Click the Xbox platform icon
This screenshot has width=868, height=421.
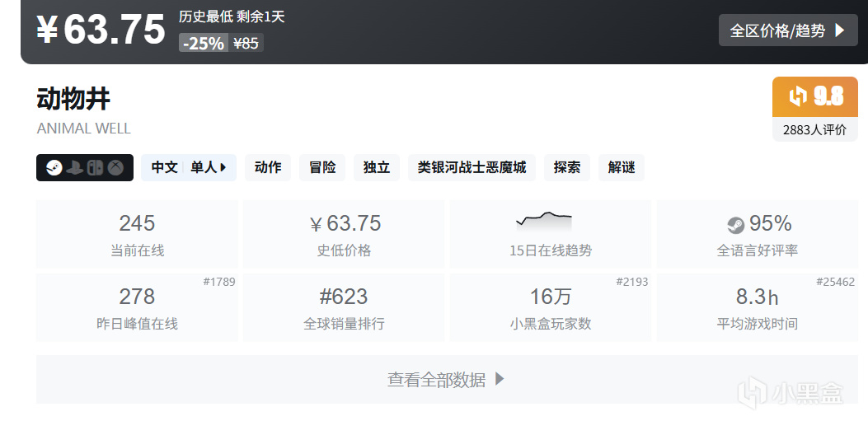pos(115,167)
